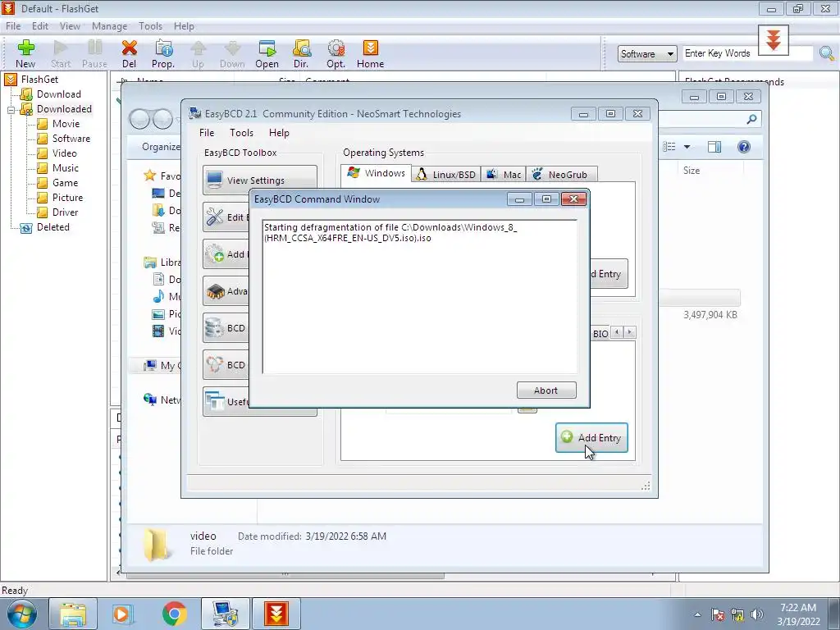Viewport: 840px width, 630px height.
Task: Open the Software search category dropdown
Action: (x=647, y=53)
